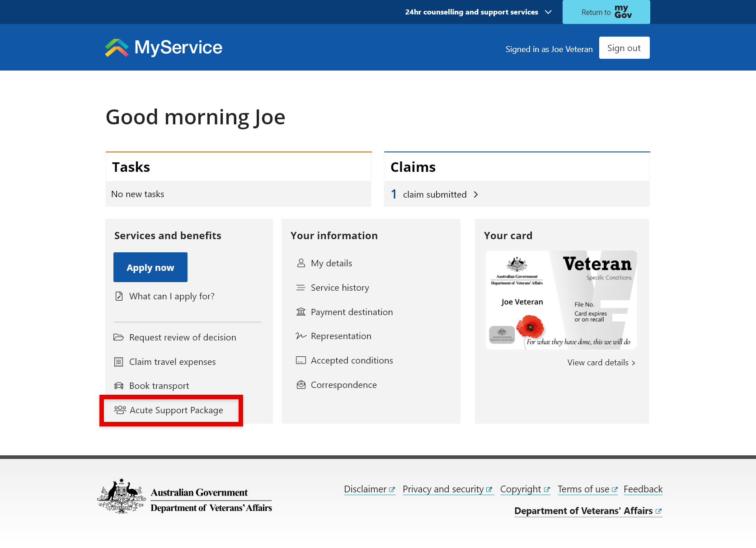Image resolution: width=756 pixels, height=548 pixels.
Task: Open Terms of use footer link
Action: [x=588, y=489]
